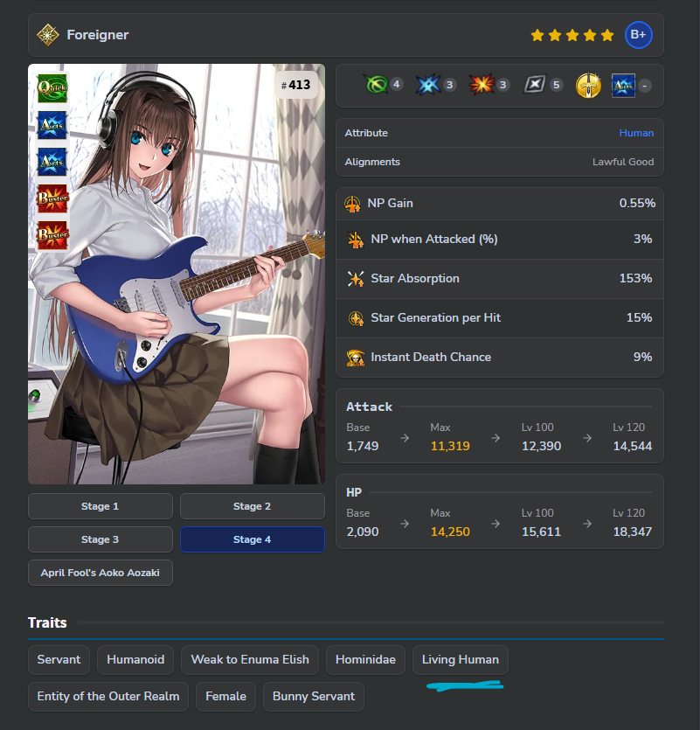The height and width of the screenshot is (730, 700).
Task: Click the Weak to Enuma Elish trait
Action: click(250, 660)
